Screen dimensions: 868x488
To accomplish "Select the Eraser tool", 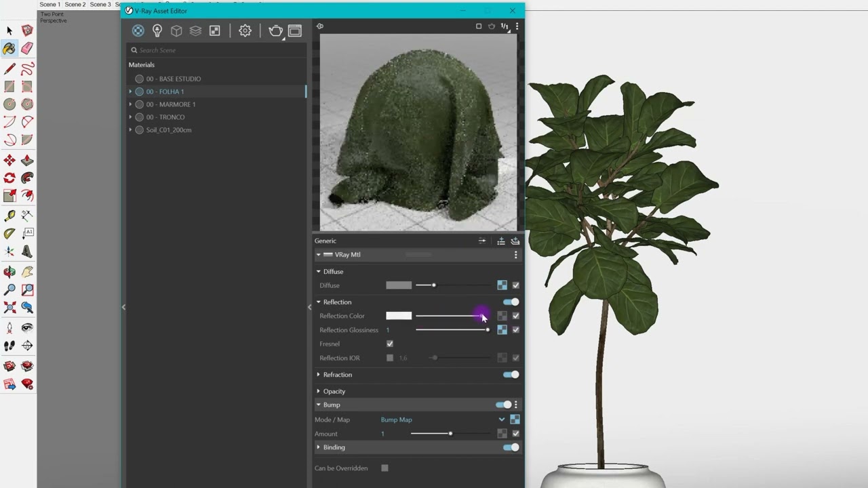I will 27,48.
